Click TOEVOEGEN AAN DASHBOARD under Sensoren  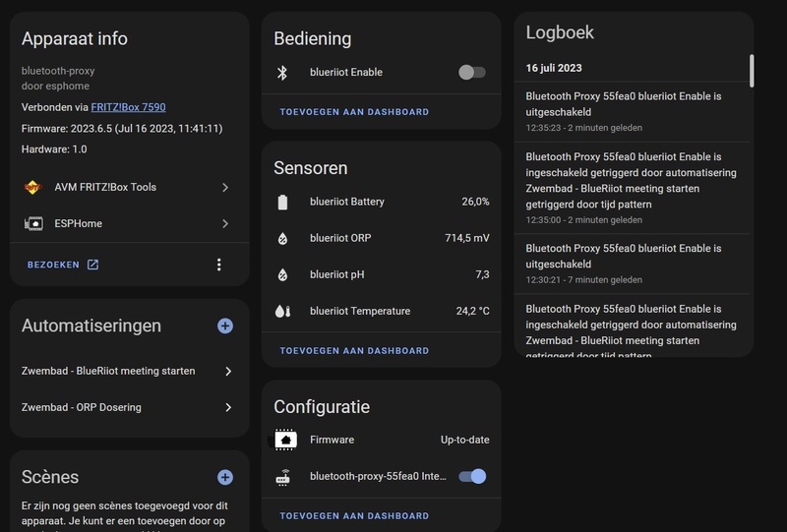click(x=354, y=350)
